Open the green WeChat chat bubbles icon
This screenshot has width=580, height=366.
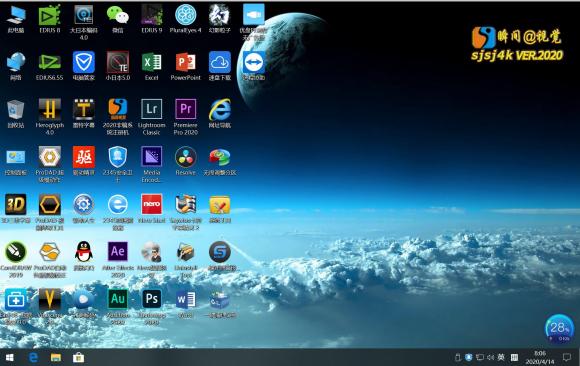pos(118,16)
